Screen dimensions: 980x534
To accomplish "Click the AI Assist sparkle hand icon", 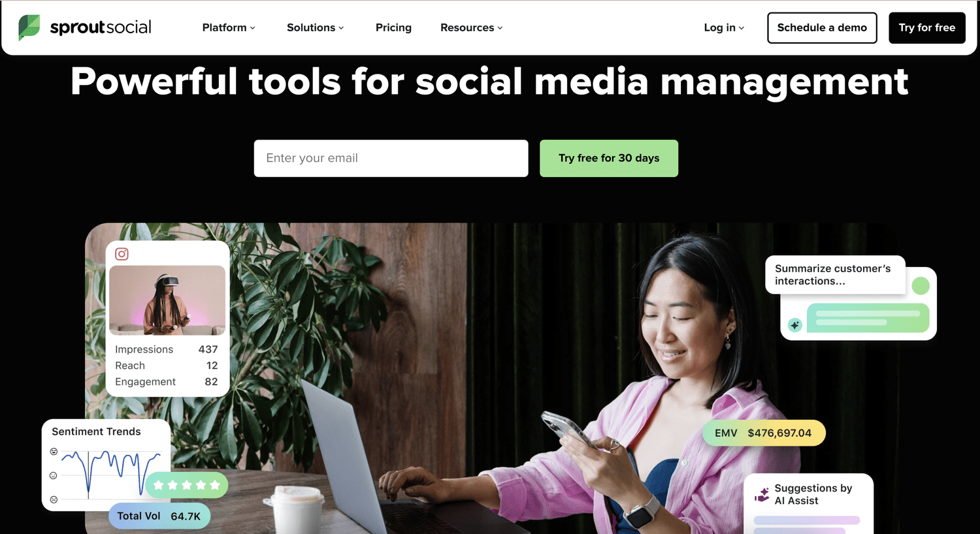I will [762, 494].
